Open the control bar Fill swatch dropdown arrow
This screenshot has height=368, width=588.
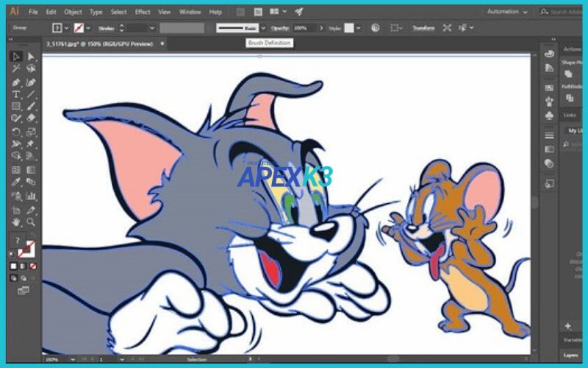(x=67, y=28)
